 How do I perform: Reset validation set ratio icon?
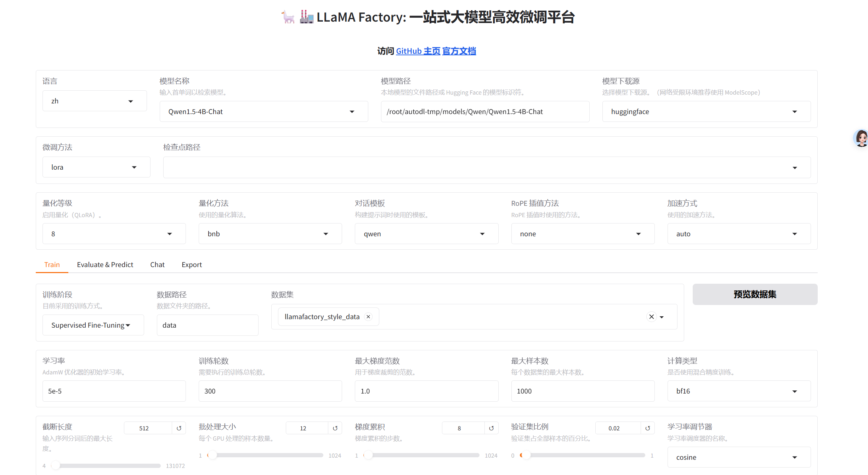coord(647,428)
